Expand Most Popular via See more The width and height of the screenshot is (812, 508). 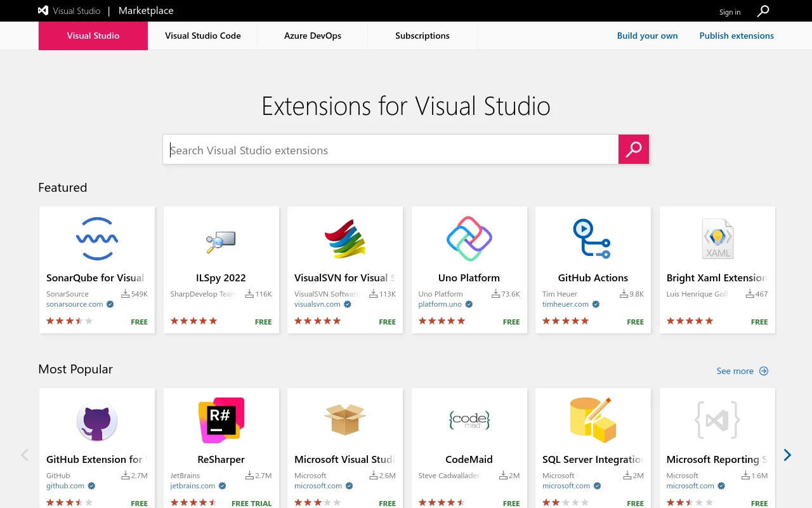point(742,371)
